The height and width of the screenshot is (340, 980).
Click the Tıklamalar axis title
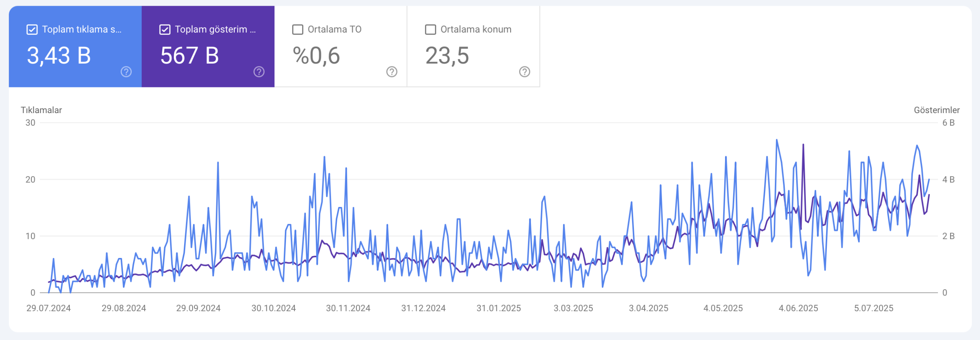[41, 110]
